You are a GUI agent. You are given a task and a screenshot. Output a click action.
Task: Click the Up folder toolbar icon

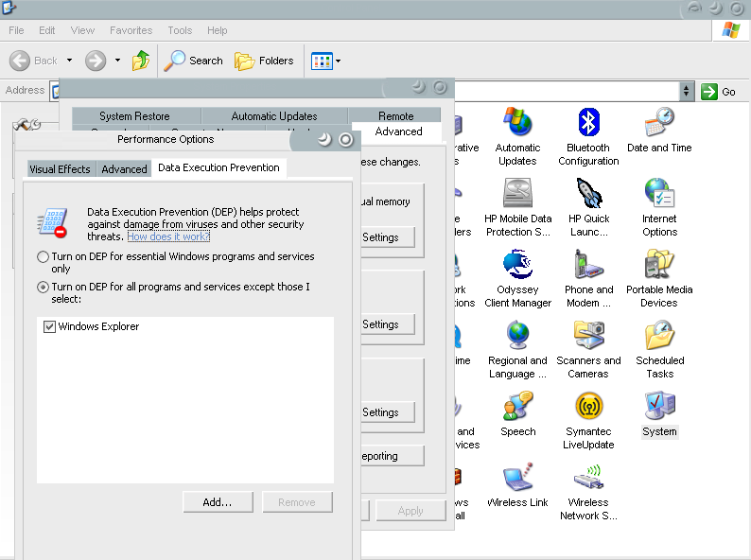pos(141,61)
